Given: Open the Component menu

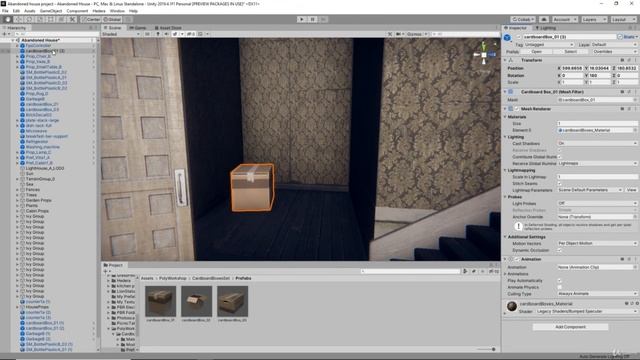Looking at the screenshot, I should pyautogui.click(x=77, y=11).
